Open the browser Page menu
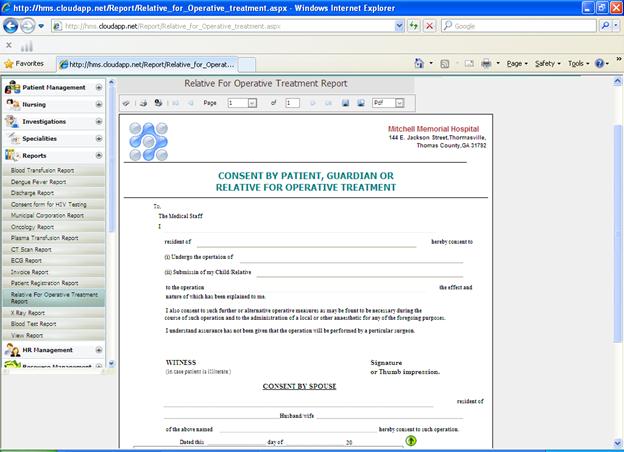 (517, 63)
